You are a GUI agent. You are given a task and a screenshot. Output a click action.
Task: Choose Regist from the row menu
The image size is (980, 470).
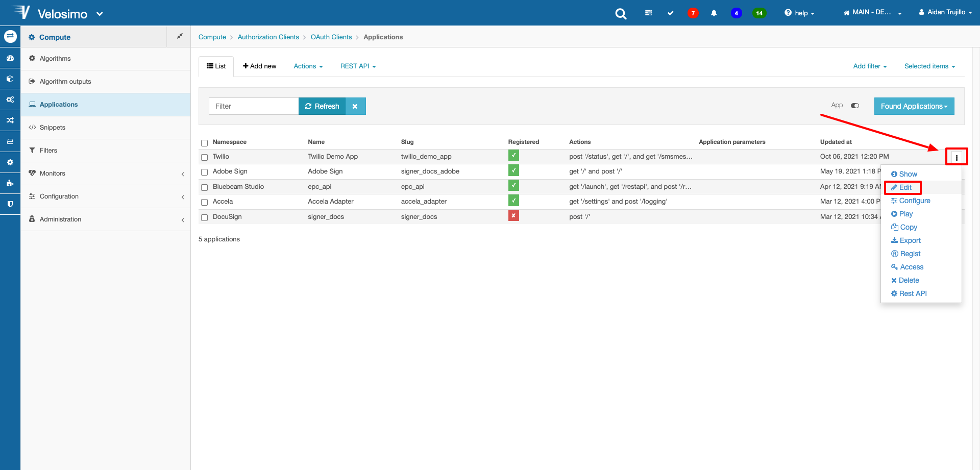point(906,254)
